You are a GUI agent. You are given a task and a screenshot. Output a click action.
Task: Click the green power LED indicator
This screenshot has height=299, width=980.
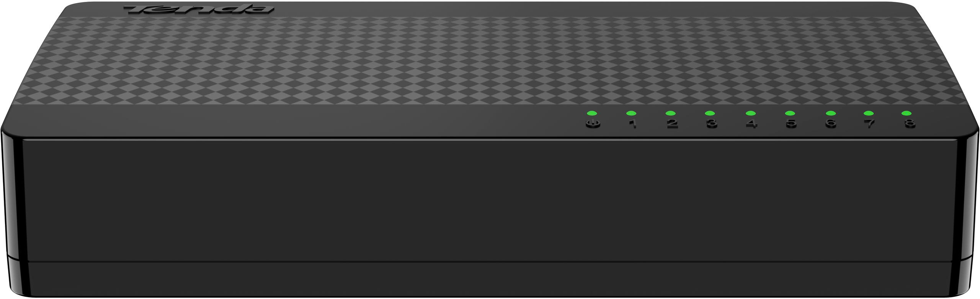coord(591,113)
